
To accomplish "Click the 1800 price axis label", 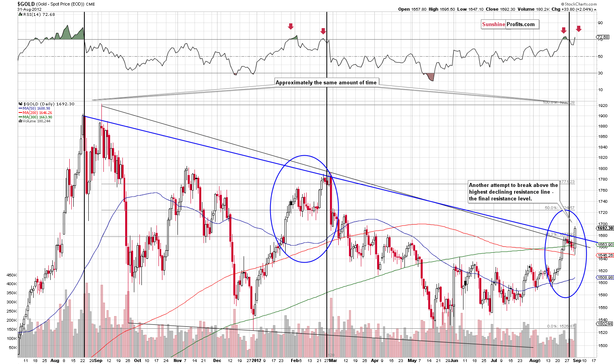I will (x=603, y=168).
